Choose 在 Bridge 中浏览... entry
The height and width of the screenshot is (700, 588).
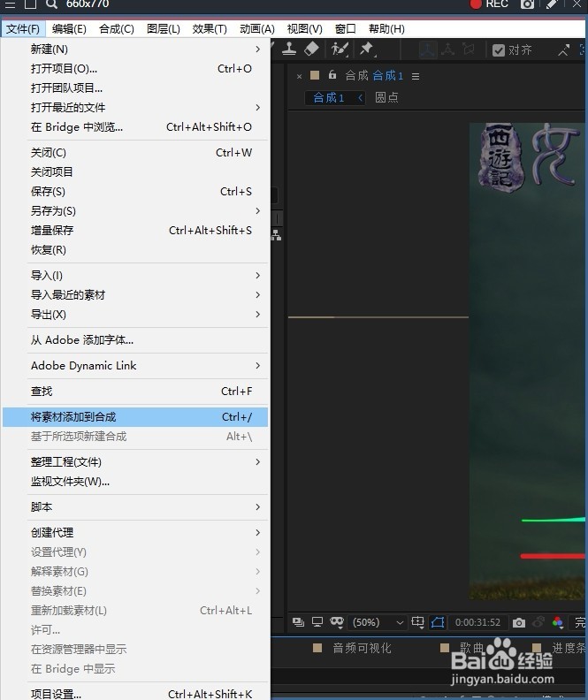click(134, 127)
